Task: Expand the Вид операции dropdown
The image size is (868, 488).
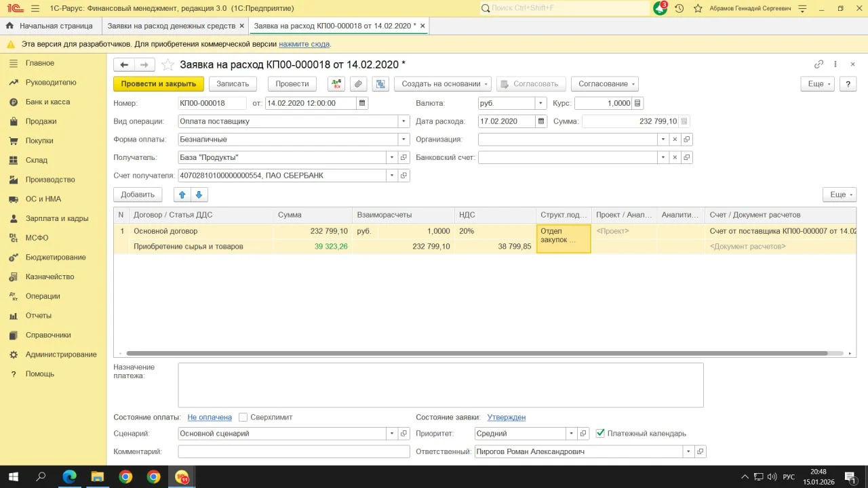Action: (404, 121)
